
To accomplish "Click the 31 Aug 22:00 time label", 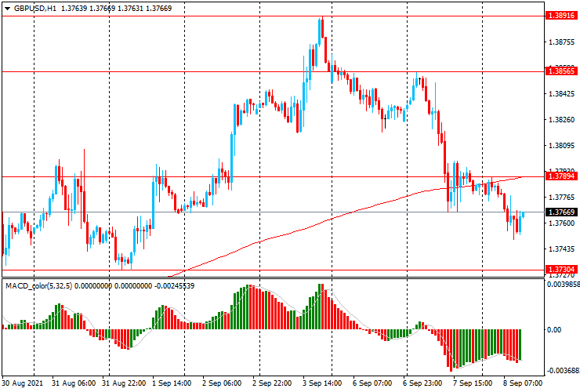I will click(124, 383).
